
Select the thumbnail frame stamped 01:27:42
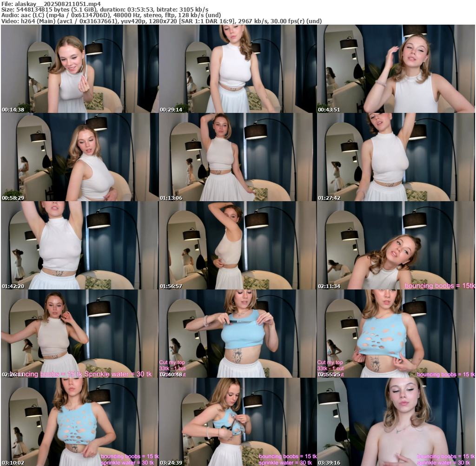[396, 157]
